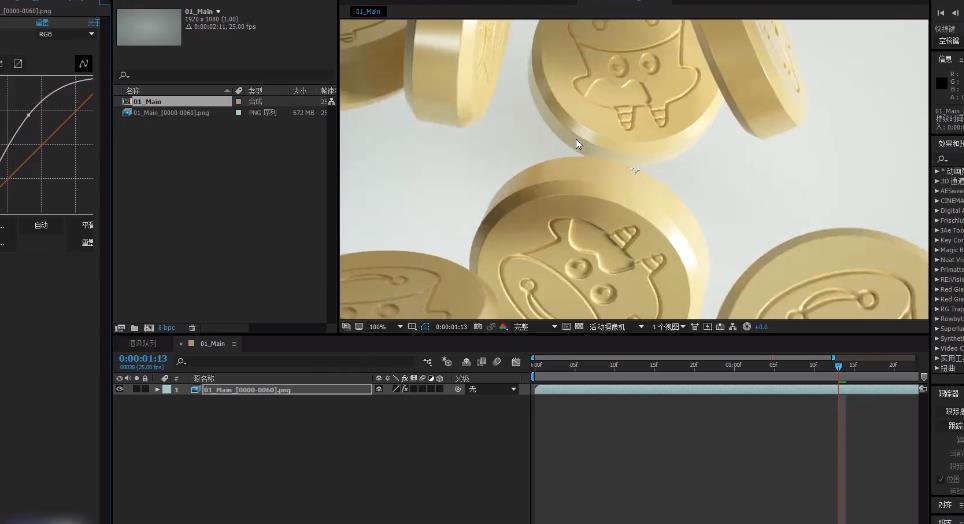Viewport: 964px width, 524px height.
Task: Click the parent pick whip on layer 1
Action: pyautogui.click(x=458, y=389)
